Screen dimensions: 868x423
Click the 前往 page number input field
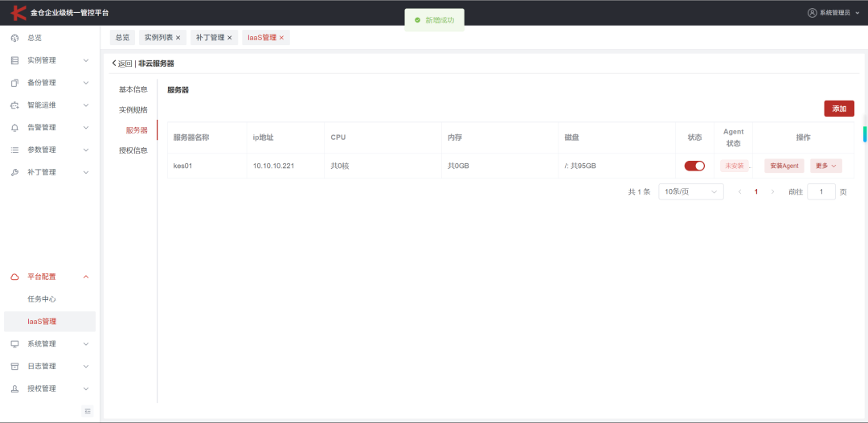tap(821, 191)
